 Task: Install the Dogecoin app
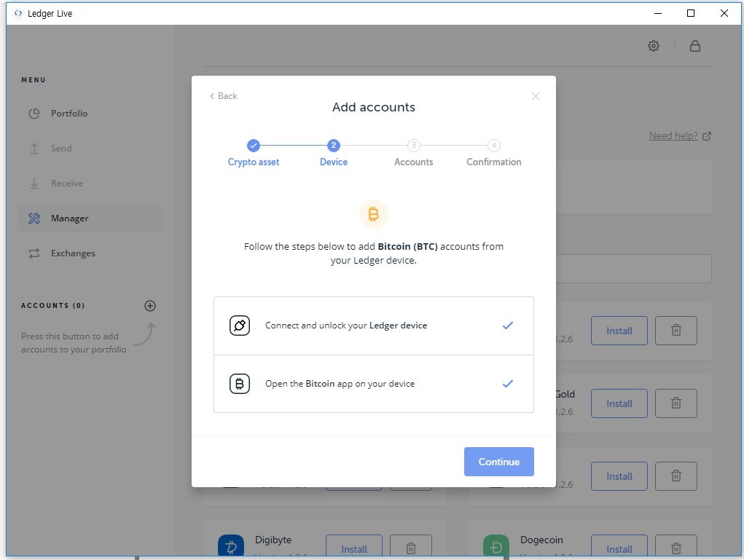619,545
